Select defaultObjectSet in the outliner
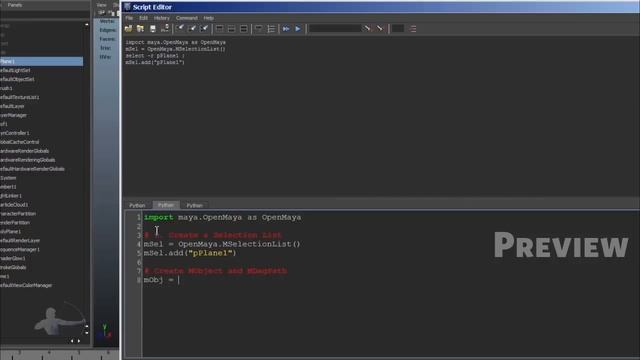 click(17, 79)
